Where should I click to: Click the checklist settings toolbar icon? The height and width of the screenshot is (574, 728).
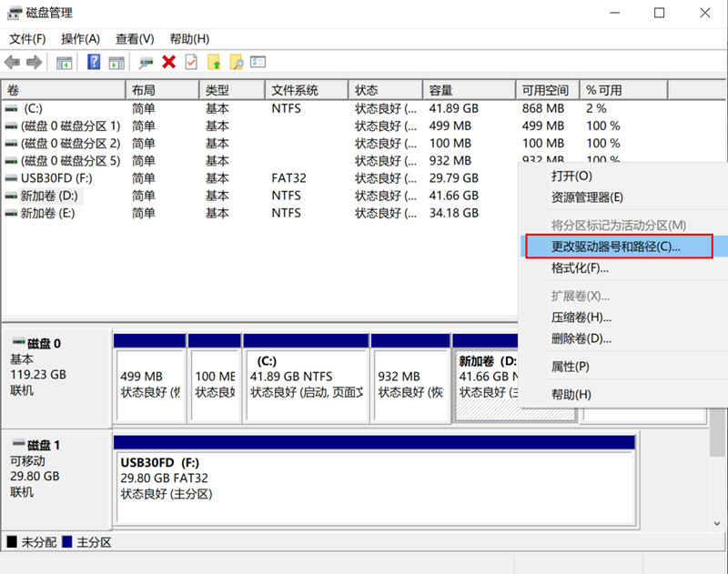point(258,62)
